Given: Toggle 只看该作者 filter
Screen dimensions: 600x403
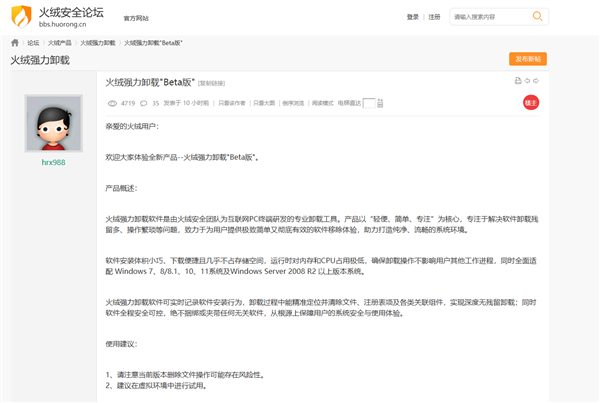Looking at the screenshot, I should (232, 103).
